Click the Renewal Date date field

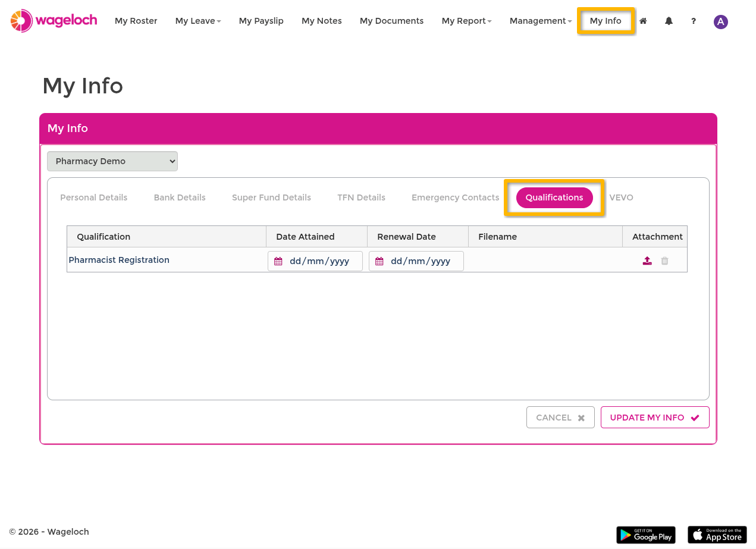coord(416,261)
